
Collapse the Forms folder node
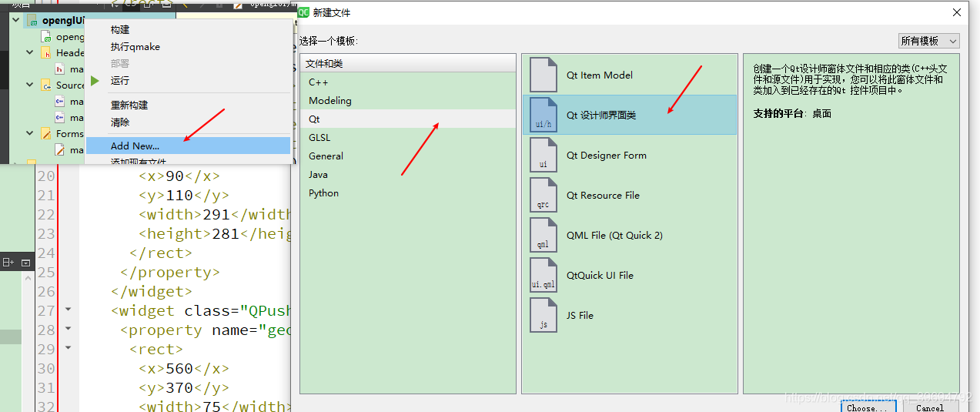tap(30, 133)
